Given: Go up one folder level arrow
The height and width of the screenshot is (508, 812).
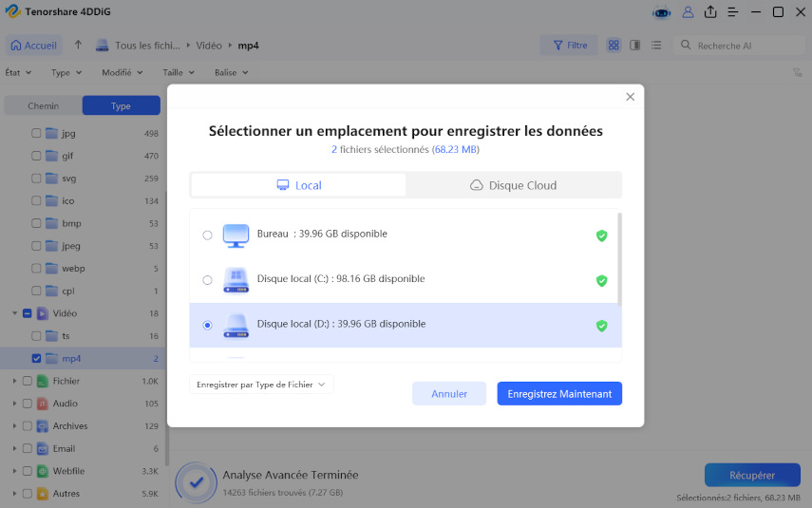Looking at the screenshot, I should (x=78, y=45).
